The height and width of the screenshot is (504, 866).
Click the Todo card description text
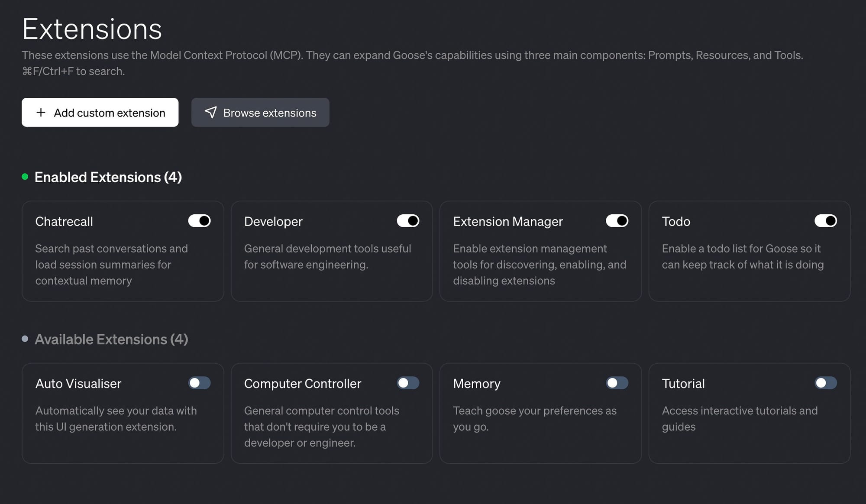(742, 257)
